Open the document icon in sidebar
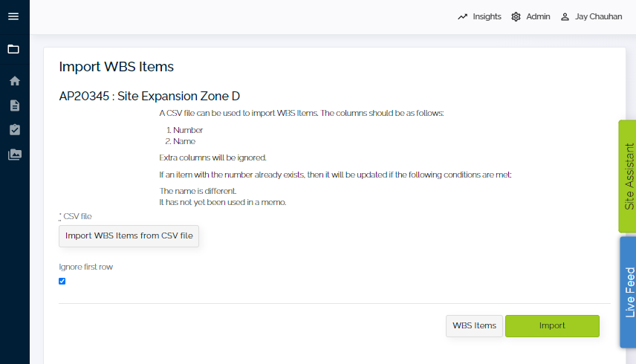This screenshot has width=636, height=364. tap(15, 105)
